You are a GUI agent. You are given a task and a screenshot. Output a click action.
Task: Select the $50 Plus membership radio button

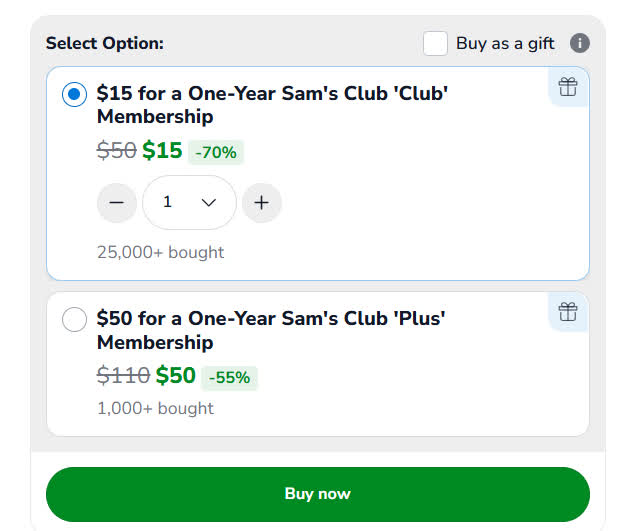coord(74,320)
